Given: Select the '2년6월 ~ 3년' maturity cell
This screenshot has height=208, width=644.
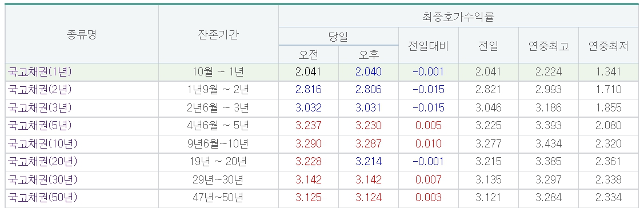Looking at the screenshot, I should coord(218,107).
